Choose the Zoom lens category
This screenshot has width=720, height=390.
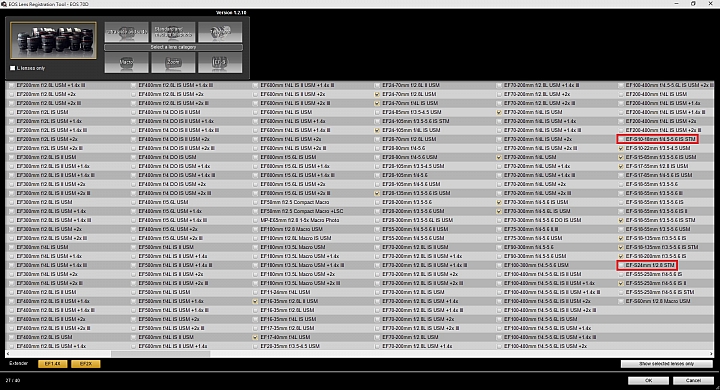[173, 62]
